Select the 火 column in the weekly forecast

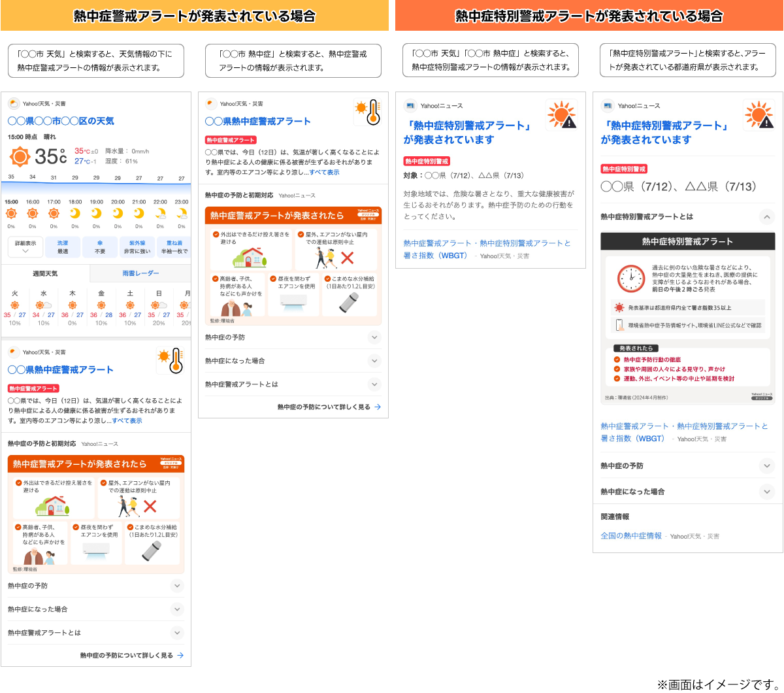[14, 308]
